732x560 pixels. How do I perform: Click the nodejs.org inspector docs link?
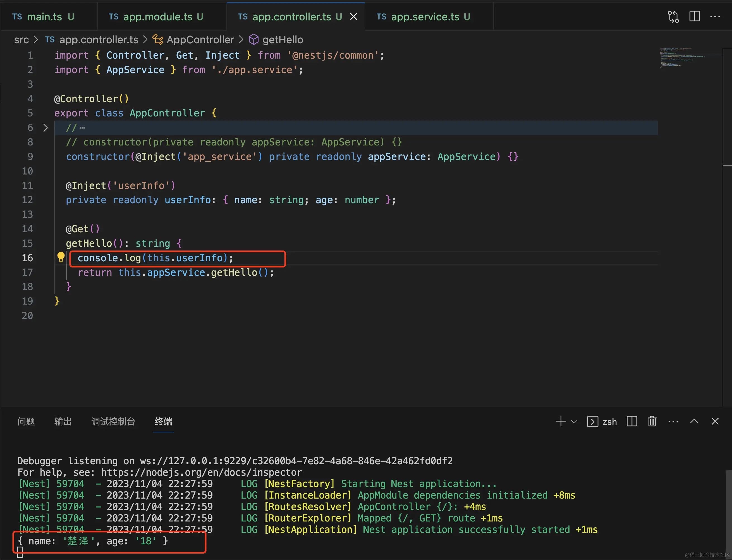tap(201, 472)
